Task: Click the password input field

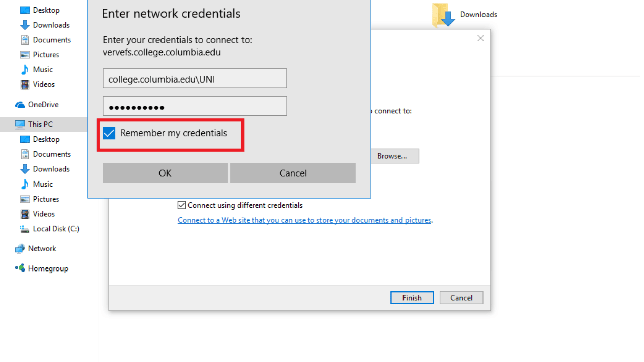Action: pyautogui.click(x=195, y=106)
